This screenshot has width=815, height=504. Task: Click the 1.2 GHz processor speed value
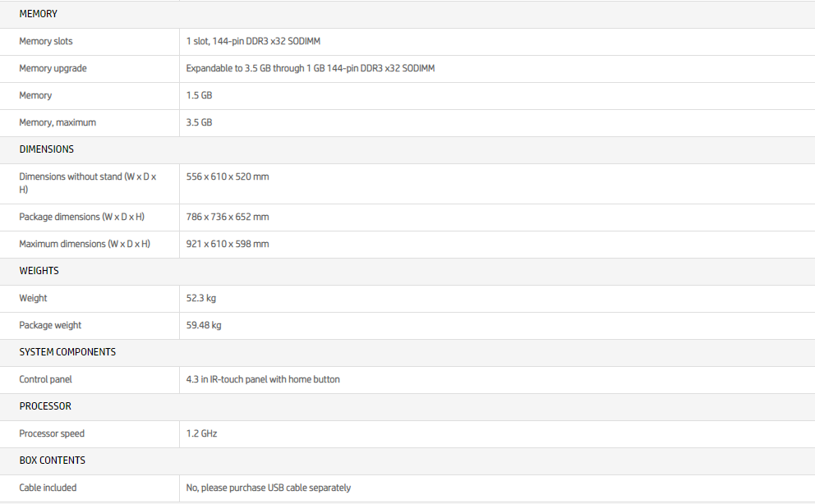201,433
